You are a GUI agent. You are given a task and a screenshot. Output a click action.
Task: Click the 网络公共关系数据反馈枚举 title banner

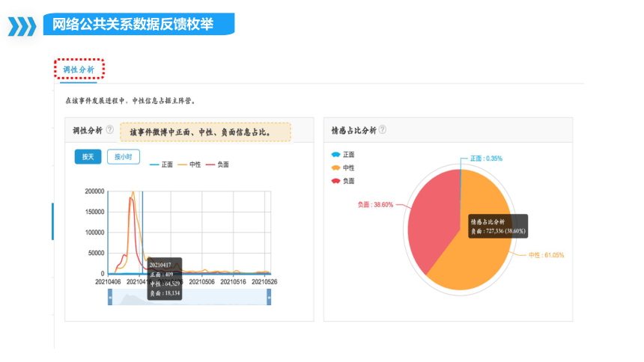139,24
